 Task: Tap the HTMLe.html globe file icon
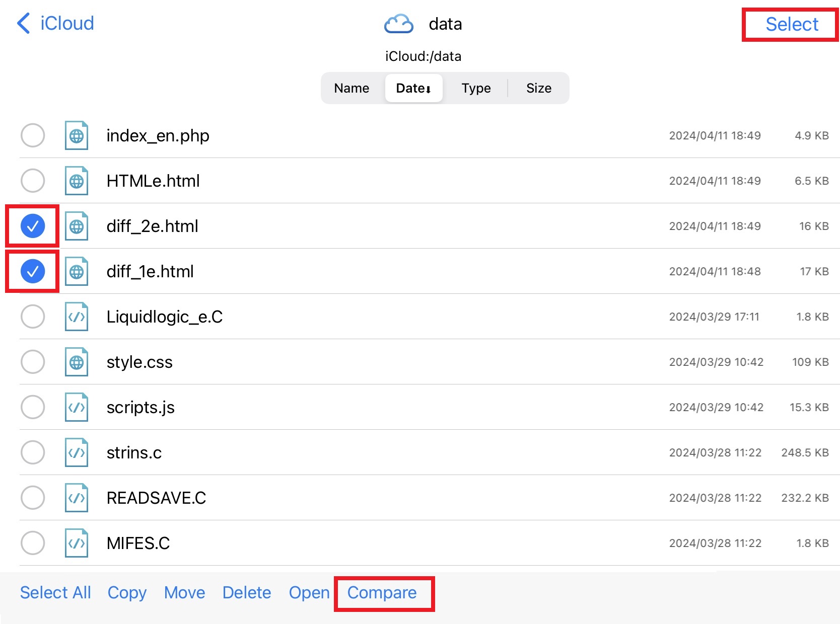click(77, 181)
